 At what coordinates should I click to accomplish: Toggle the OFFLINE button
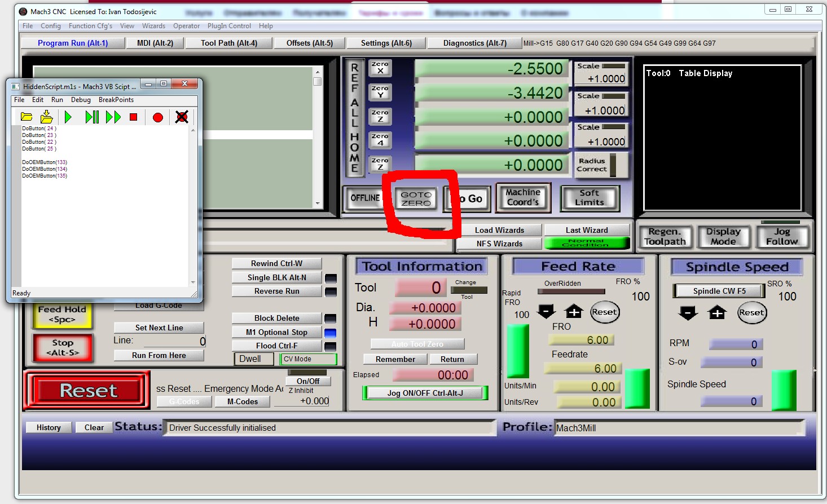pyautogui.click(x=365, y=198)
